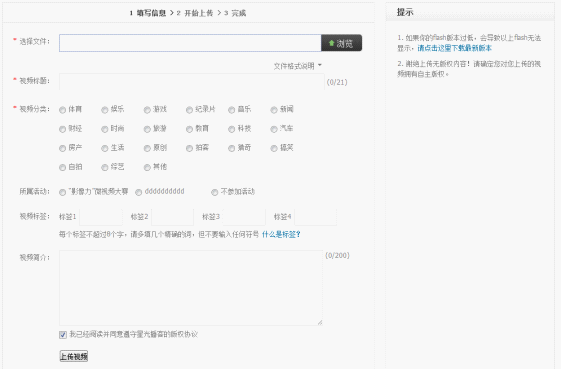Select the 综艺 category radio button
562x370 pixels.
pos(105,168)
